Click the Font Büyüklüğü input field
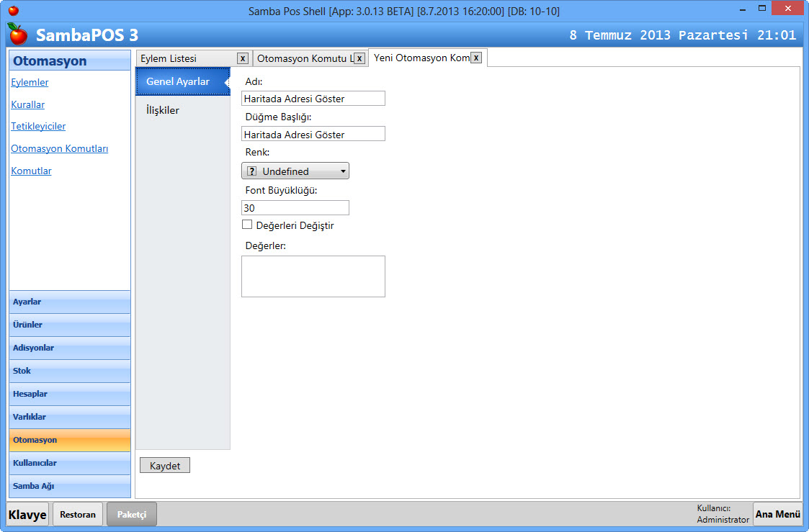 click(295, 207)
